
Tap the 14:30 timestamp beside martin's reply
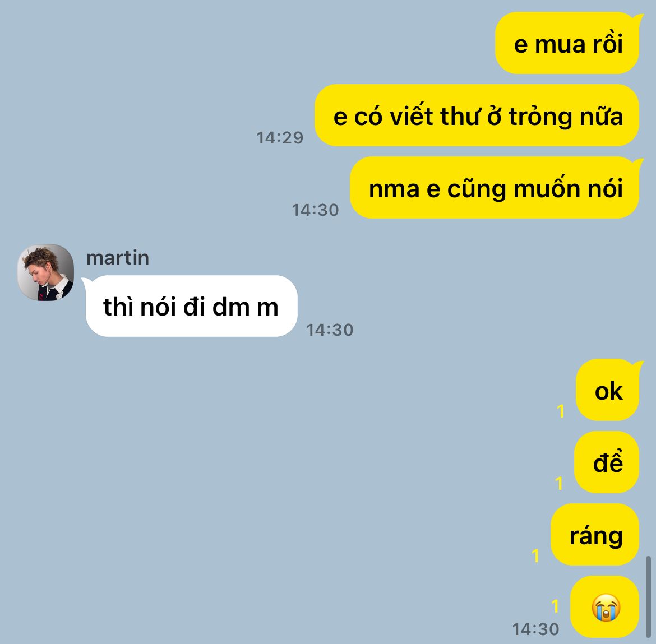[x=330, y=330]
